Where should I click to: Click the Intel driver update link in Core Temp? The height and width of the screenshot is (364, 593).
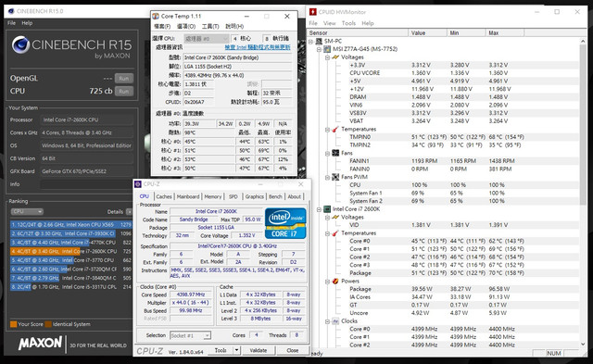258,47
